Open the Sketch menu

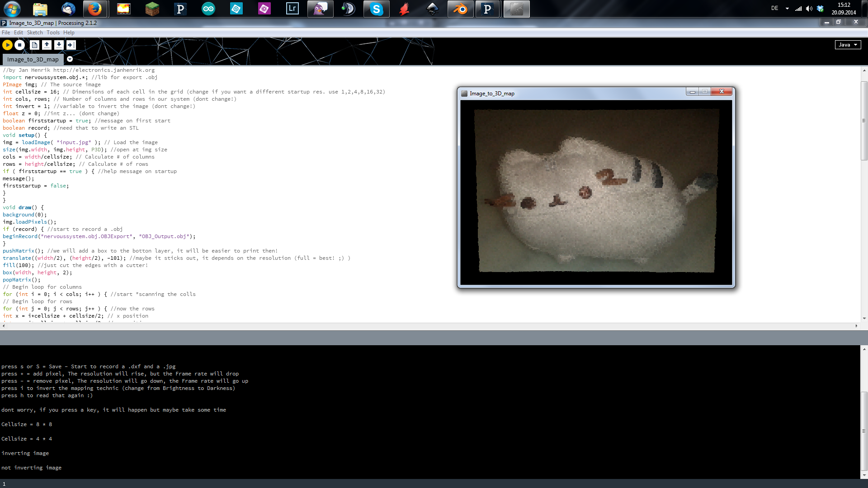35,33
